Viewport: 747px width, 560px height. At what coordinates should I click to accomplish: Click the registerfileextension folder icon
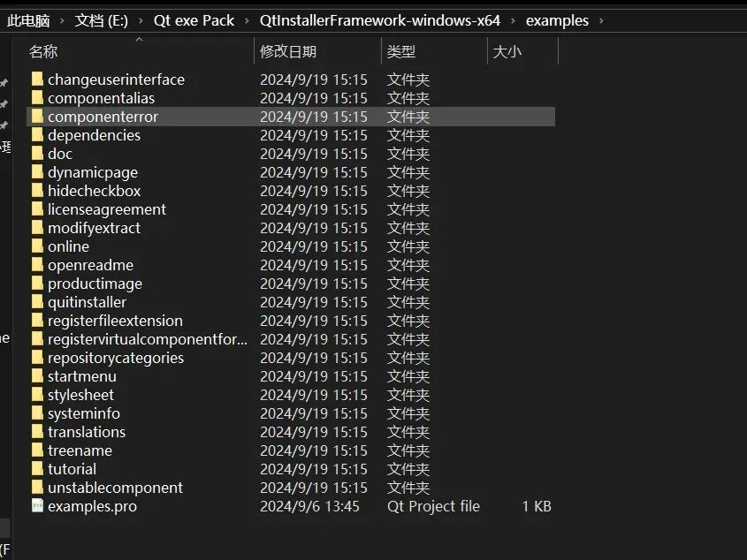[x=38, y=321]
